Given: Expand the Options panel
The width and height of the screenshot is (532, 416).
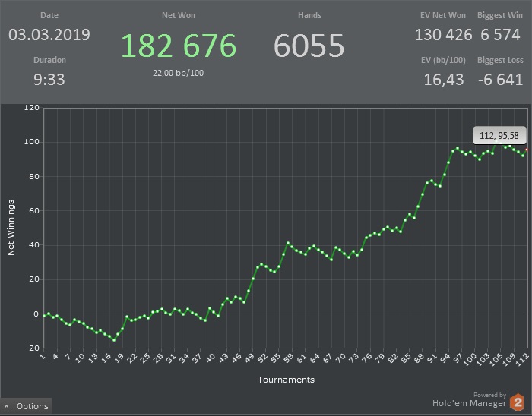Looking at the screenshot, I should [26, 406].
